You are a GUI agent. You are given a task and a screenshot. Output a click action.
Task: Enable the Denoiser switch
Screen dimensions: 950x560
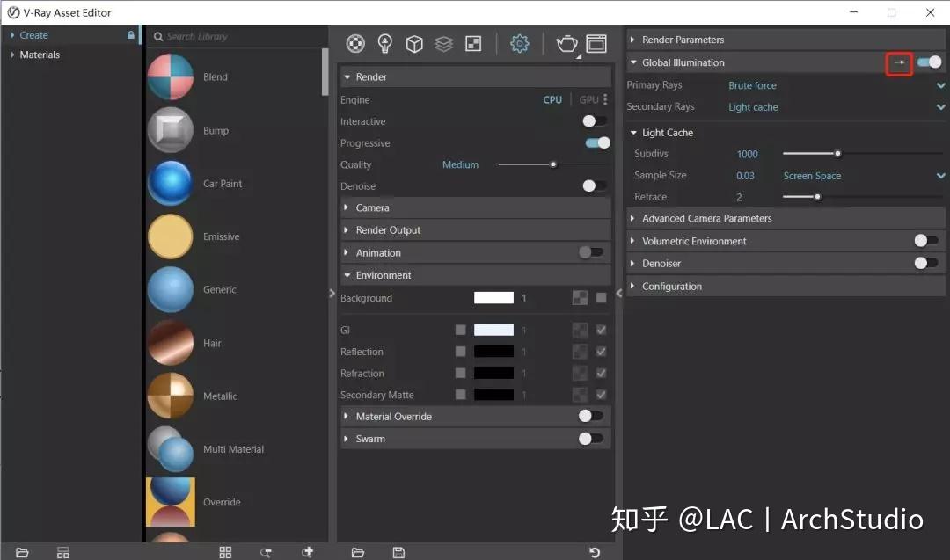[x=924, y=263]
